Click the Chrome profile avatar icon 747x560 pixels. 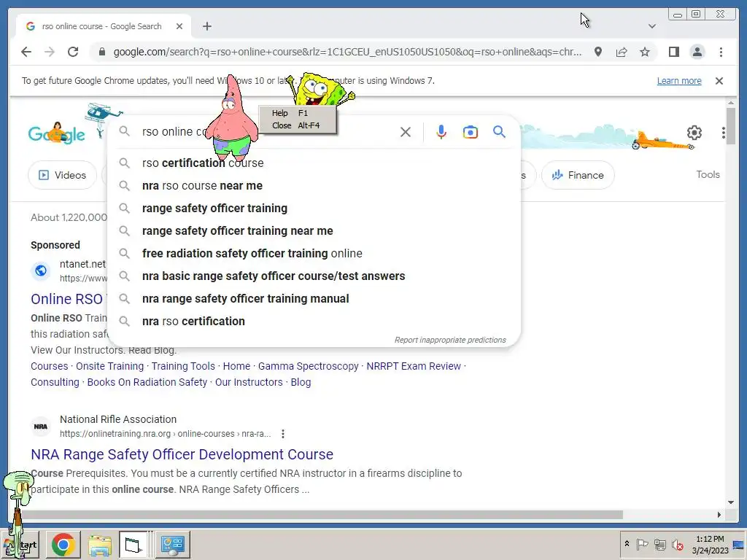[x=697, y=52]
